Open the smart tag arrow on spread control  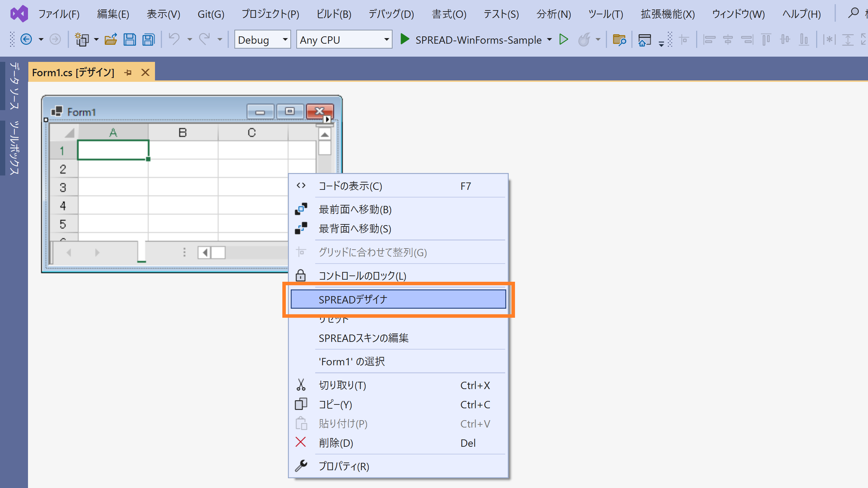click(x=327, y=120)
